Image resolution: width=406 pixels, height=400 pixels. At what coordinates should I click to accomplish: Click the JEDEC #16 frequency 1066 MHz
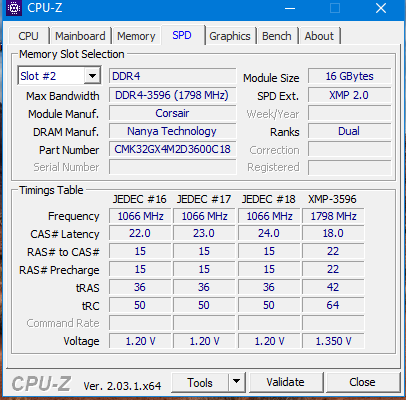(140, 216)
